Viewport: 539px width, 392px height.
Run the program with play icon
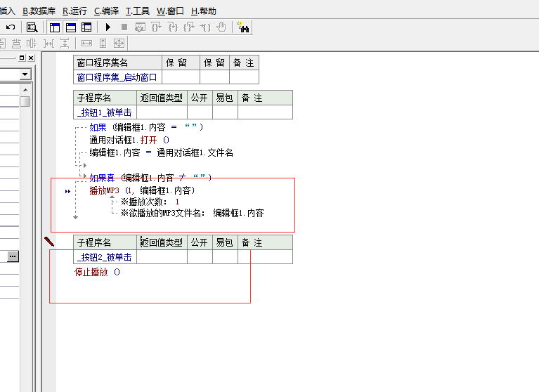coord(108,27)
